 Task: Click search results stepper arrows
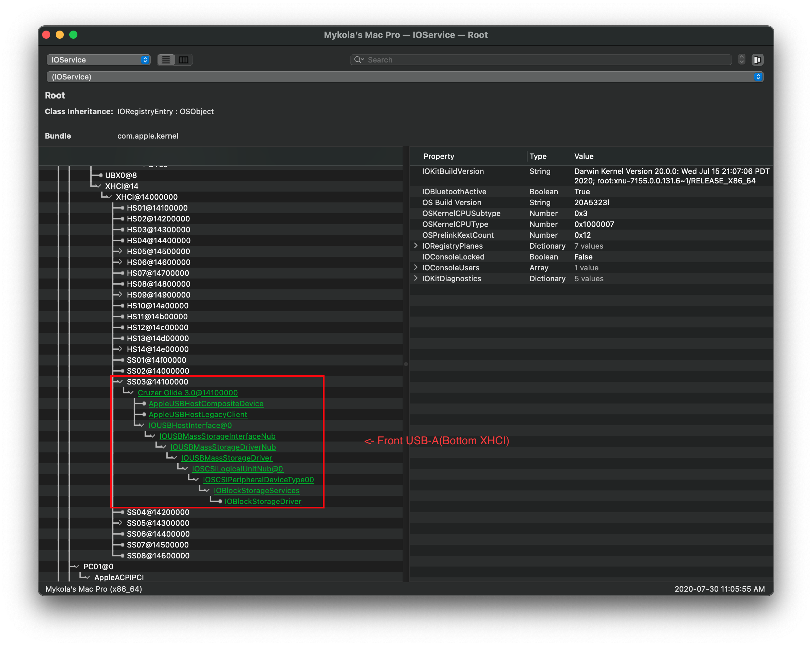click(741, 59)
